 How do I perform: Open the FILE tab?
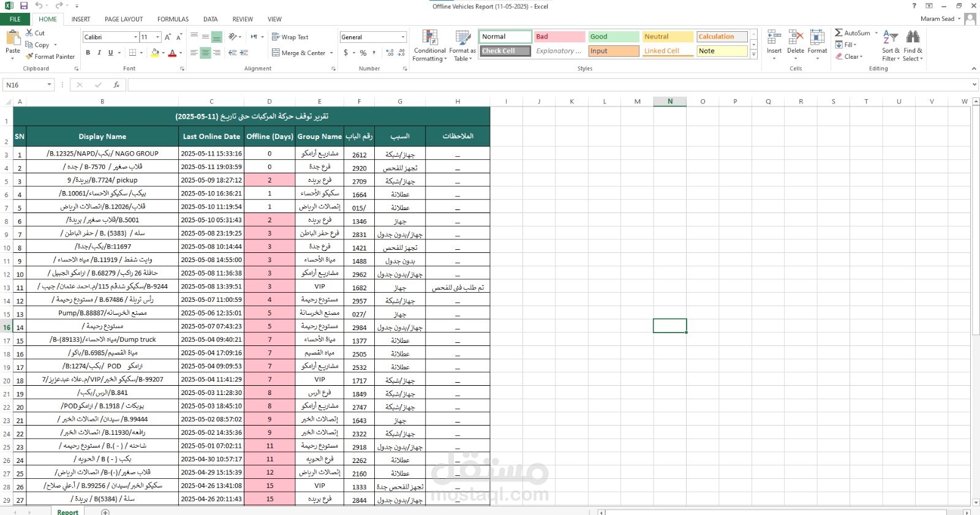[15, 19]
